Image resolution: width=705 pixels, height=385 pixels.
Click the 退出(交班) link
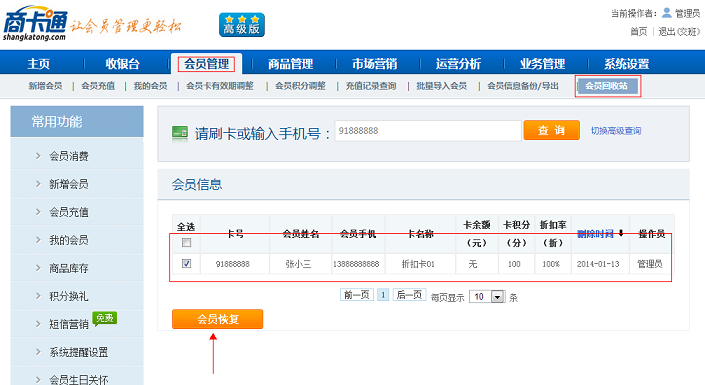[679, 31]
